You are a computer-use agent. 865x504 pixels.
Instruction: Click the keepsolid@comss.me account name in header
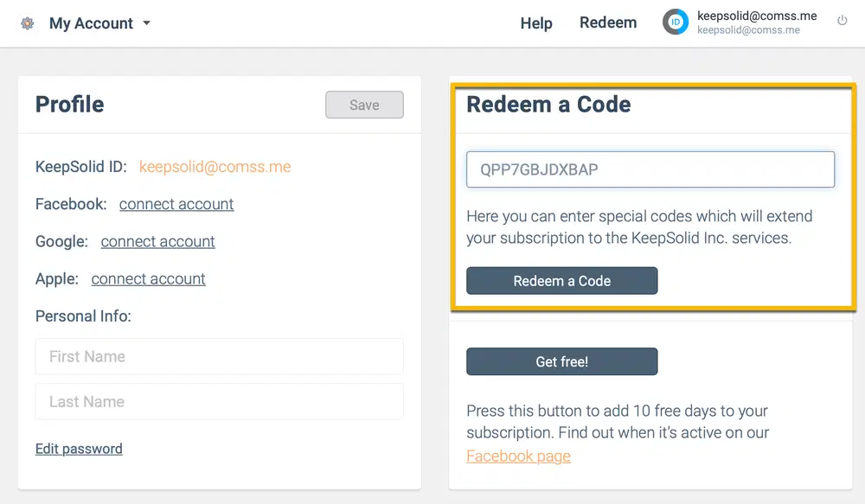point(757,16)
